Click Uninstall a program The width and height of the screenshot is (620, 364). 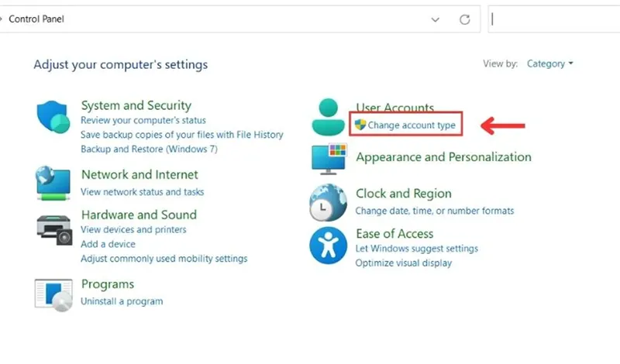(122, 301)
